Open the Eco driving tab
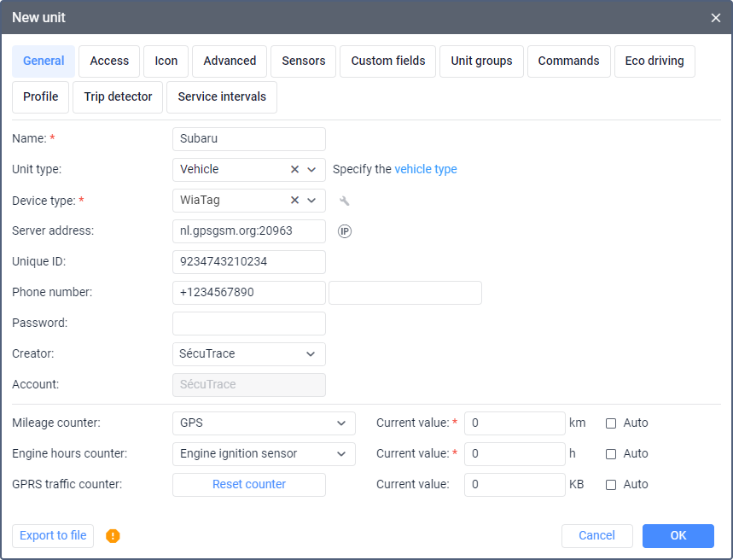733x560 pixels. coord(654,61)
